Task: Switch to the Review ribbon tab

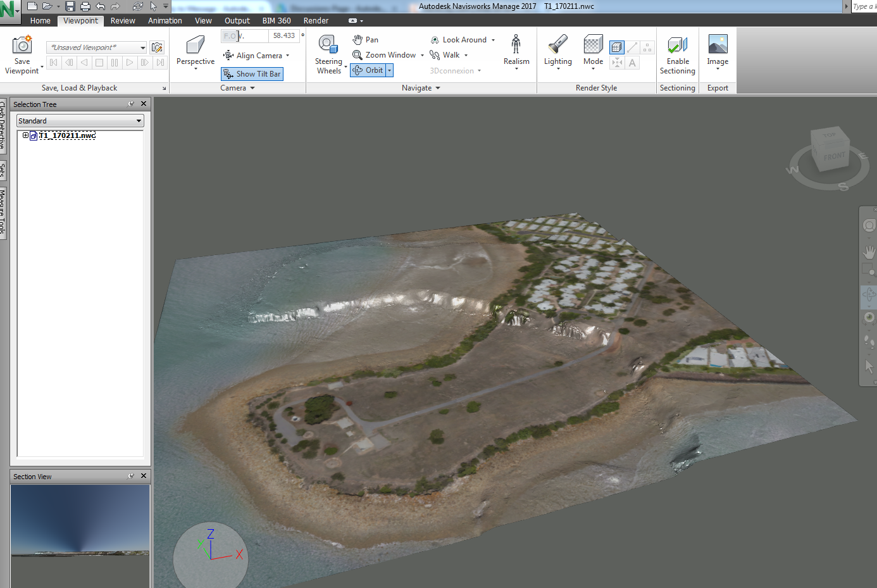Action: pos(122,20)
